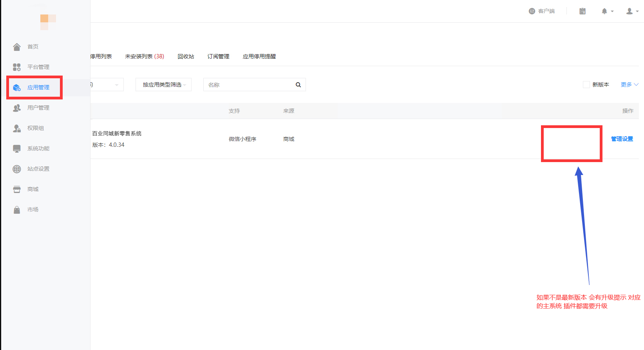Viewport: 644px width, 350px height.
Task: Expand the 按应用类型筛选 dropdown
Action: pos(163,85)
